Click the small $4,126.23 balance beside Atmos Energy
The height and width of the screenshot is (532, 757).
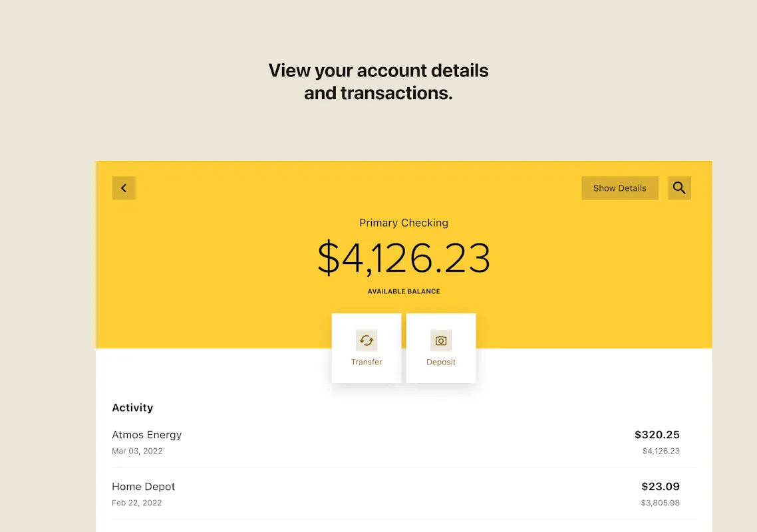pos(661,451)
